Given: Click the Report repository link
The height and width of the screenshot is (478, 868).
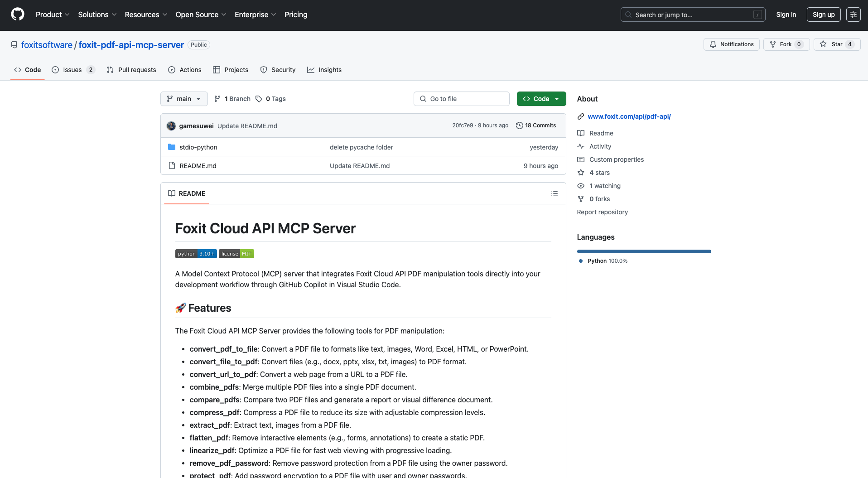Looking at the screenshot, I should (x=602, y=212).
